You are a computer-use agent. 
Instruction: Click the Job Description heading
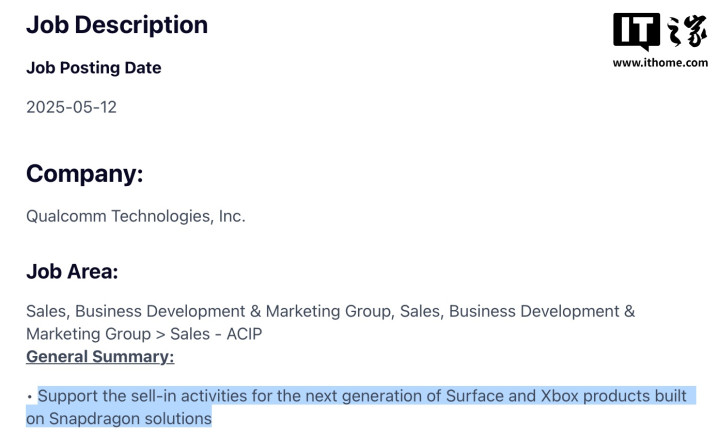point(117,25)
